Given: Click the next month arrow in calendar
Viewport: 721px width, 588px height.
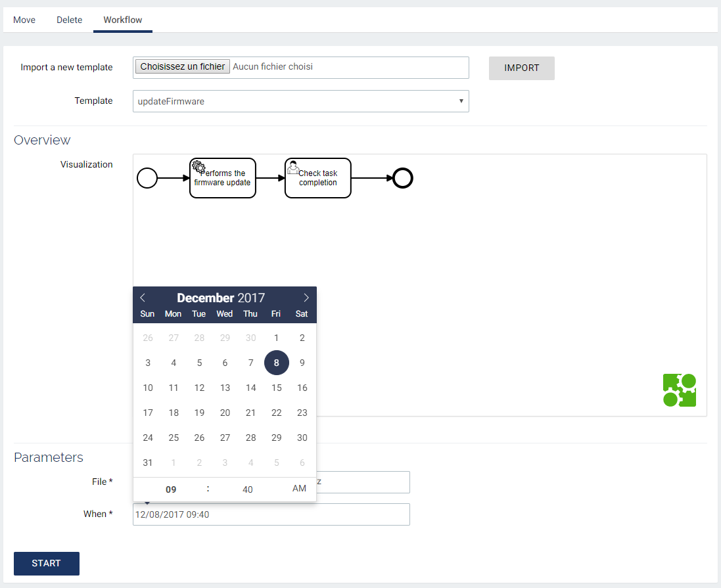Looking at the screenshot, I should (306, 298).
